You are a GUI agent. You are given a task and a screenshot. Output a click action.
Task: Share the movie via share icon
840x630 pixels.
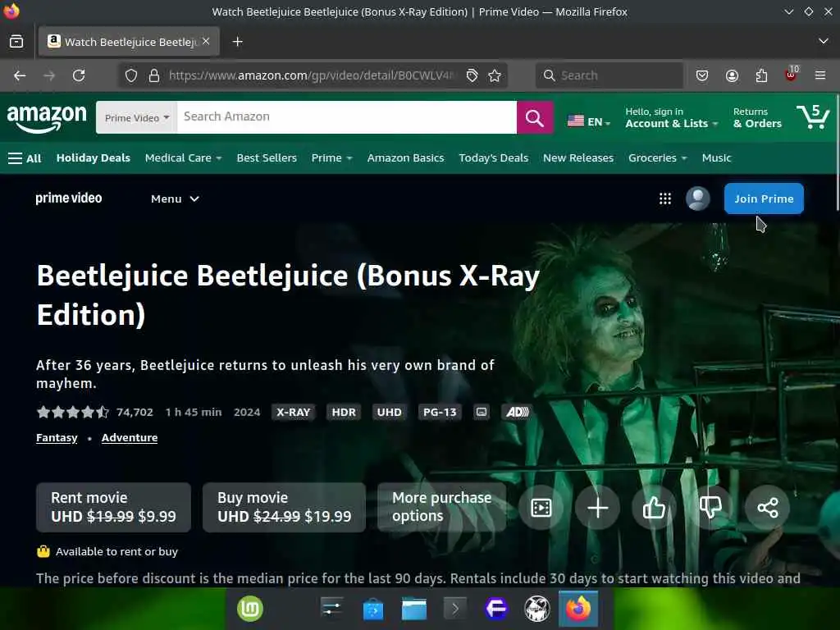click(x=767, y=507)
